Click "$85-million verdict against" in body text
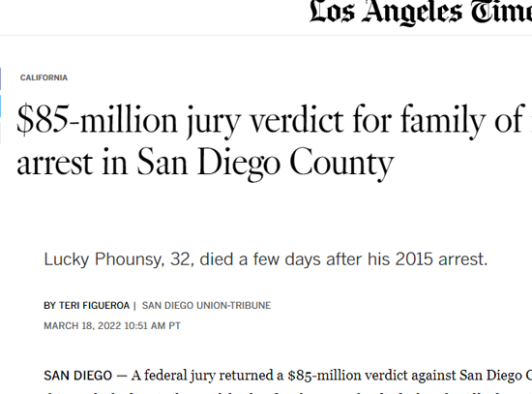This screenshot has height=394, width=532. (x=371, y=376)
